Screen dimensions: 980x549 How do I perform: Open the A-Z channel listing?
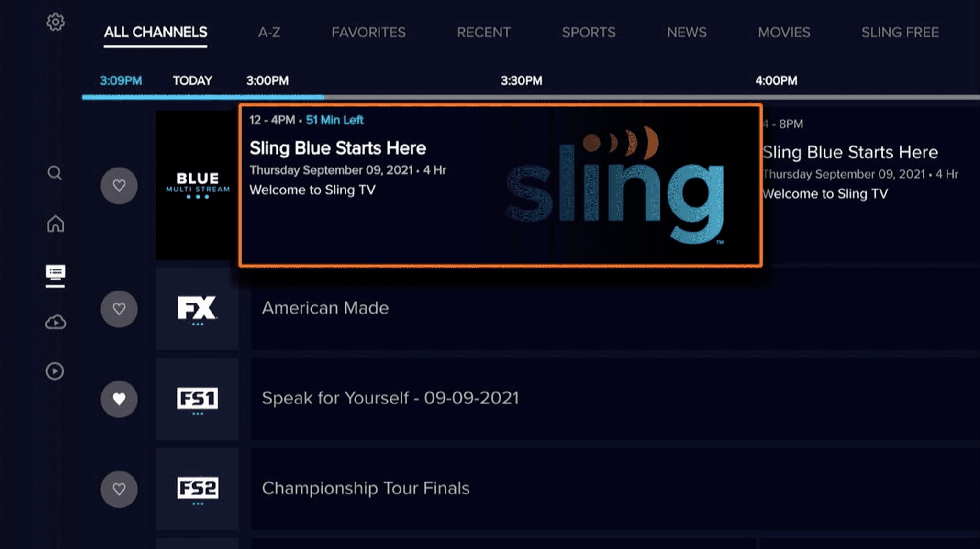click(269, 32)
